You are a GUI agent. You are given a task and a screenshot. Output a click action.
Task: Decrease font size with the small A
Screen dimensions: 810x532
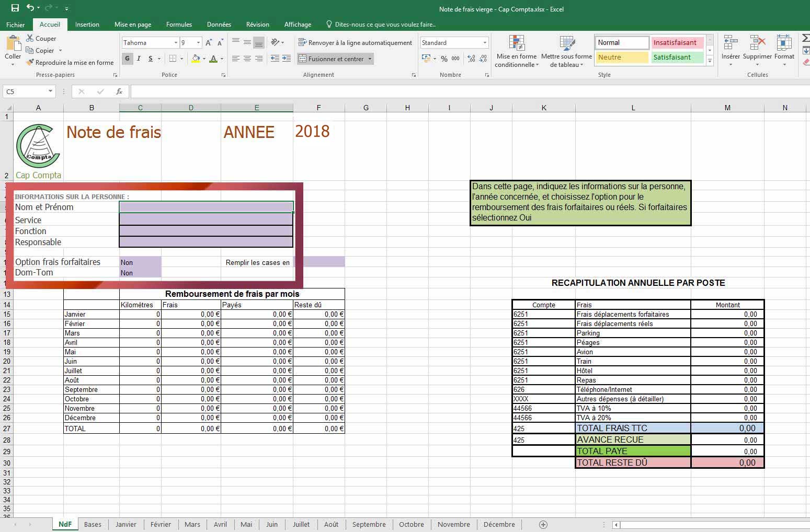tap(220, 43)
